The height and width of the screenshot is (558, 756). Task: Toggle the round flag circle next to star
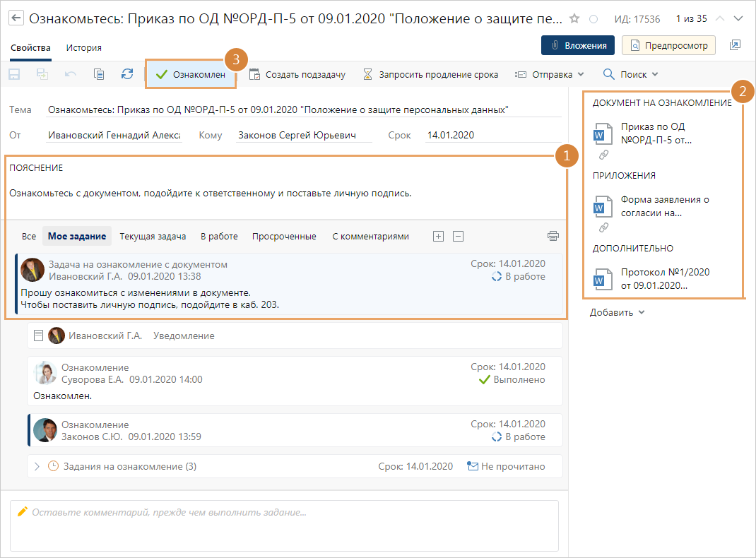593,19
